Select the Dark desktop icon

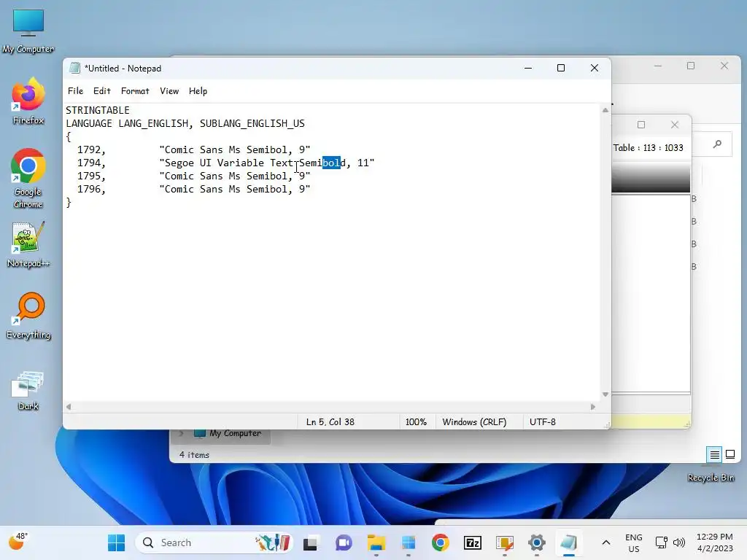click(28, 391)
